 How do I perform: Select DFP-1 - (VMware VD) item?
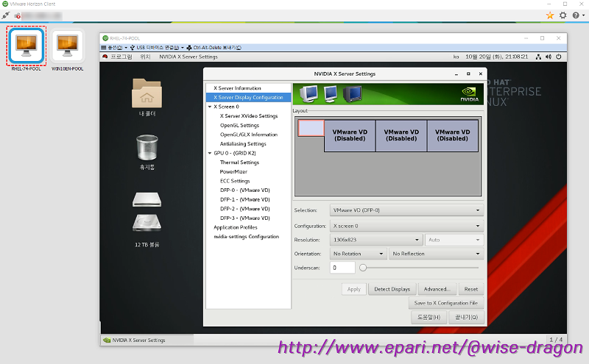pyautogui.click(x=245, y=199)
